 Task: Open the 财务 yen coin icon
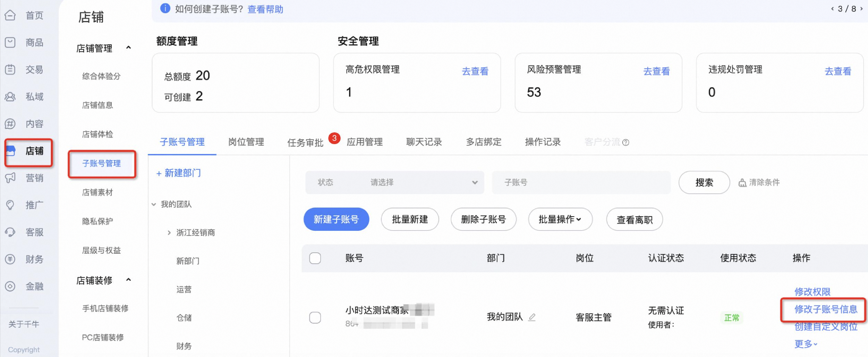click(10, 259)
